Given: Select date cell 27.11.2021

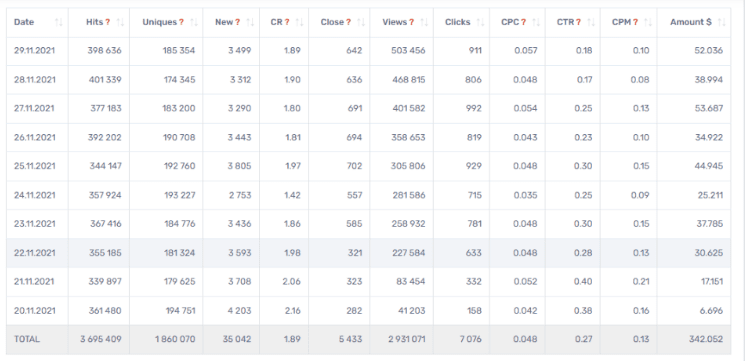Looking at the screenshot, I should [x=35, y=108].
